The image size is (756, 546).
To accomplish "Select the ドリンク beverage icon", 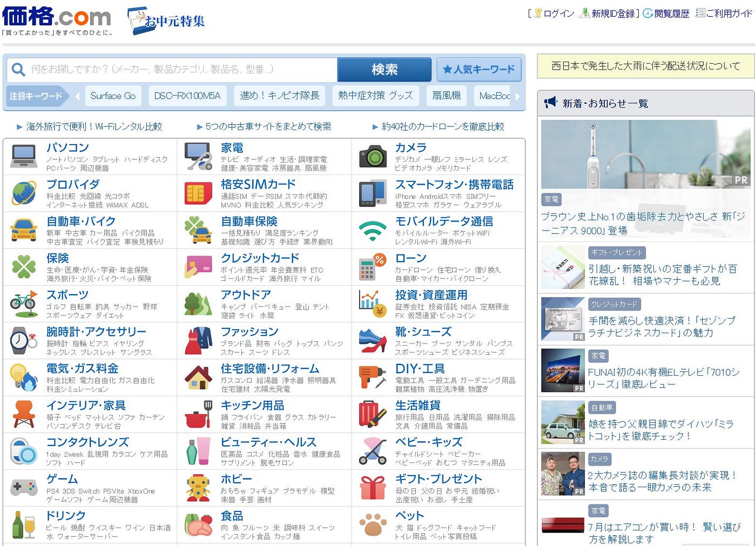I will pos(22,524).
